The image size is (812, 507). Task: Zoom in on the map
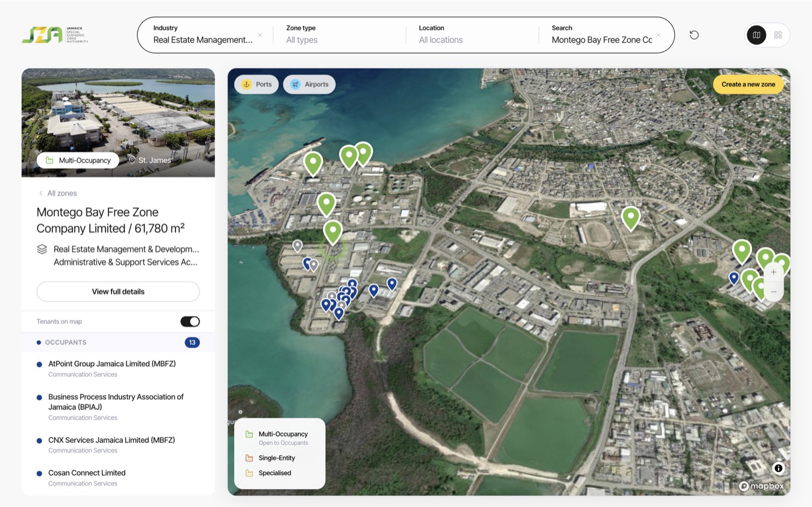[x=774, y=272]
